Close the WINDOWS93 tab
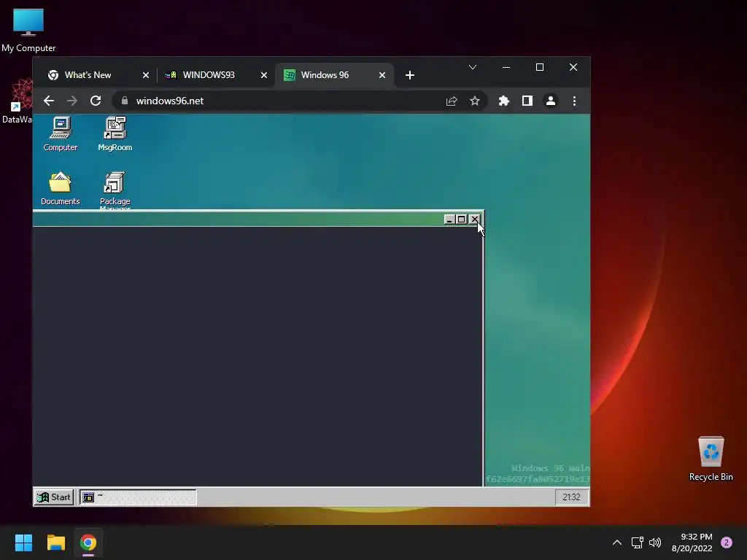 [x=264, y=75]
